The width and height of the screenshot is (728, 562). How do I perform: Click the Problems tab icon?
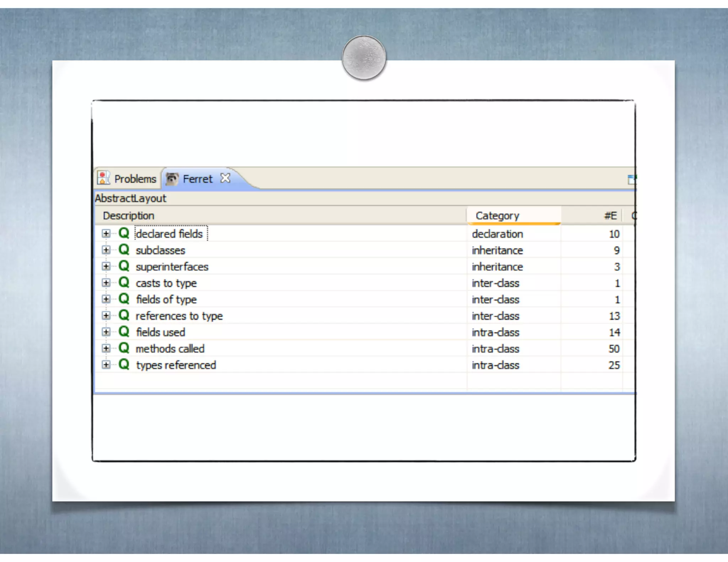(x=103, y=178)
